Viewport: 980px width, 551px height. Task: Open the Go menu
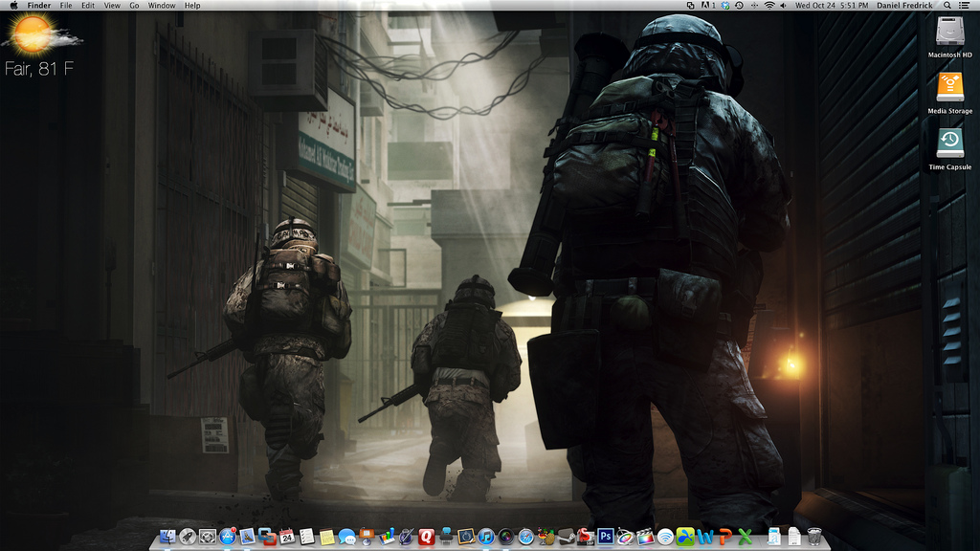134,5
